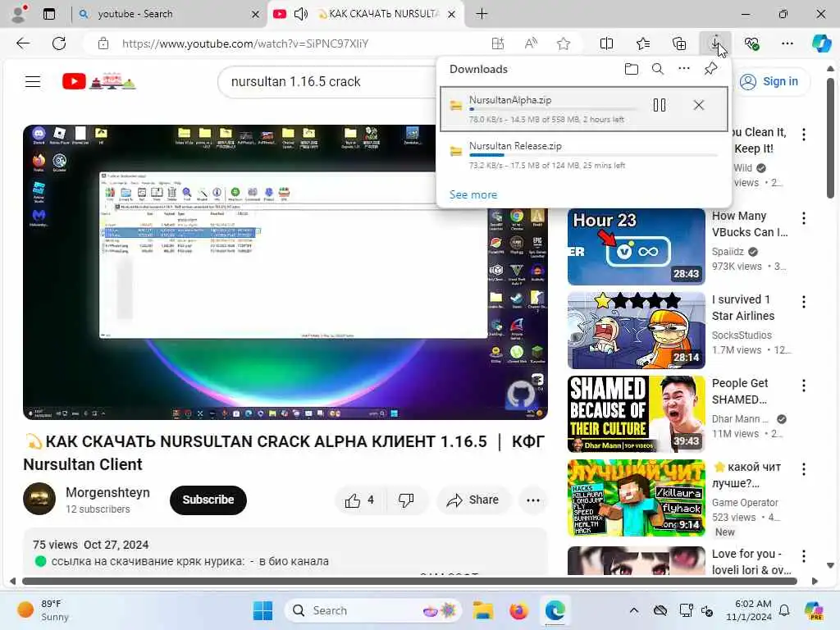Open Edge Settings and more menu
Image resolution: width=840 pixels, height=630 pixels.
click(787, 44)
